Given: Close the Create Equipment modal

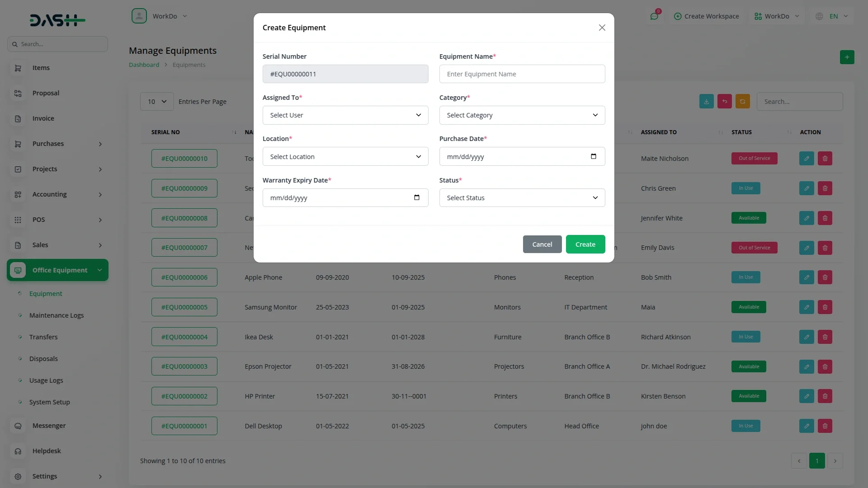Looking at the screenshot, I should tap(602, 28).
